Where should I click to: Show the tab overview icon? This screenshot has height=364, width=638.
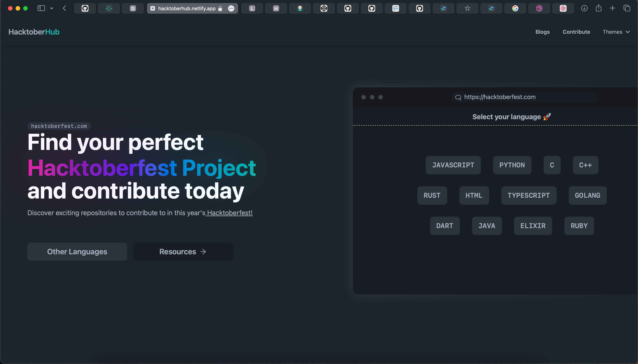tap(627, 8)
